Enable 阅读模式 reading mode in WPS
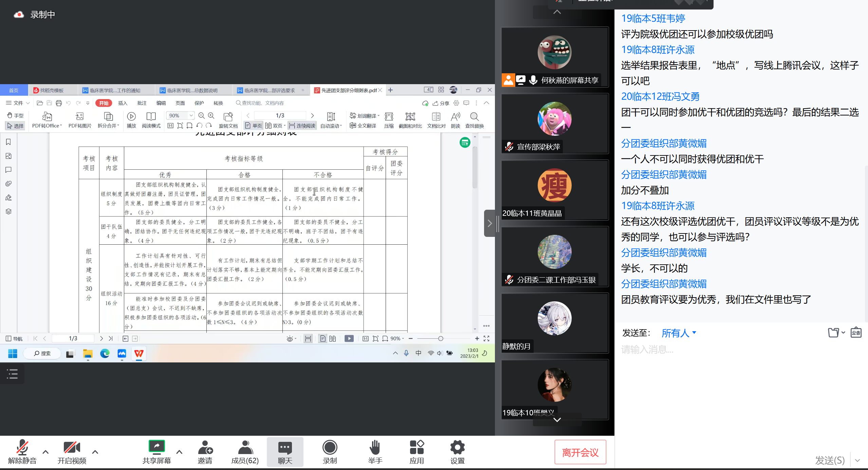868x470 pixels. coord(151,120)
